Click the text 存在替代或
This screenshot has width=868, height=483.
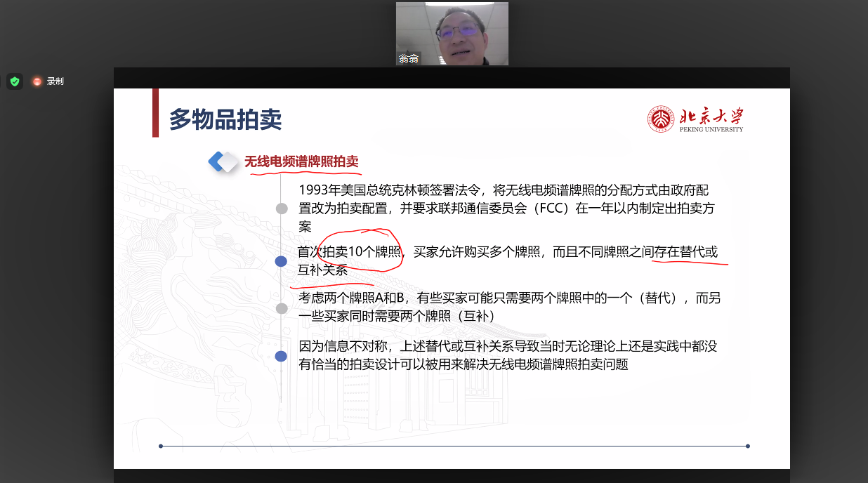point(685,252)
